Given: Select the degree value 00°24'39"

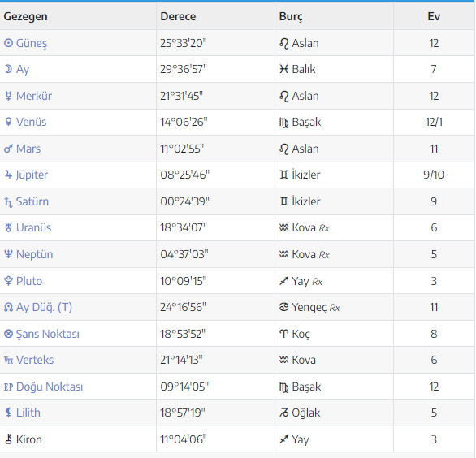Looking at the screenshot, I should point(185,201).
